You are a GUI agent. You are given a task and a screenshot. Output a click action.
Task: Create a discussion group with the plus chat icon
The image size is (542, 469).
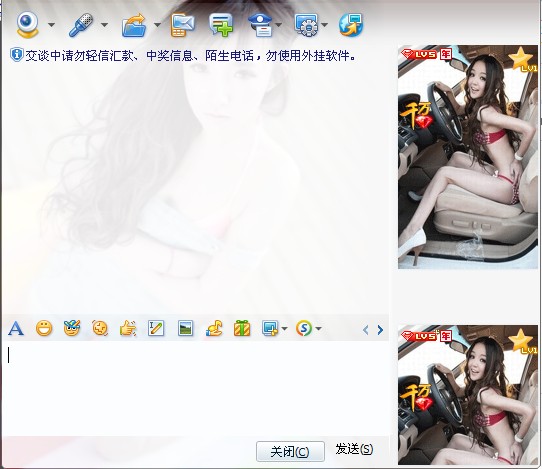221,25
